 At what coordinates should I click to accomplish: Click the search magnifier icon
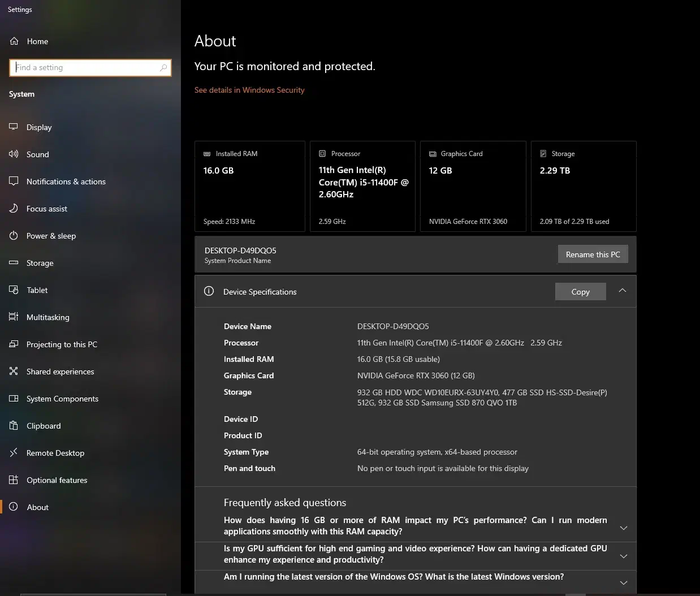[163, 68]
